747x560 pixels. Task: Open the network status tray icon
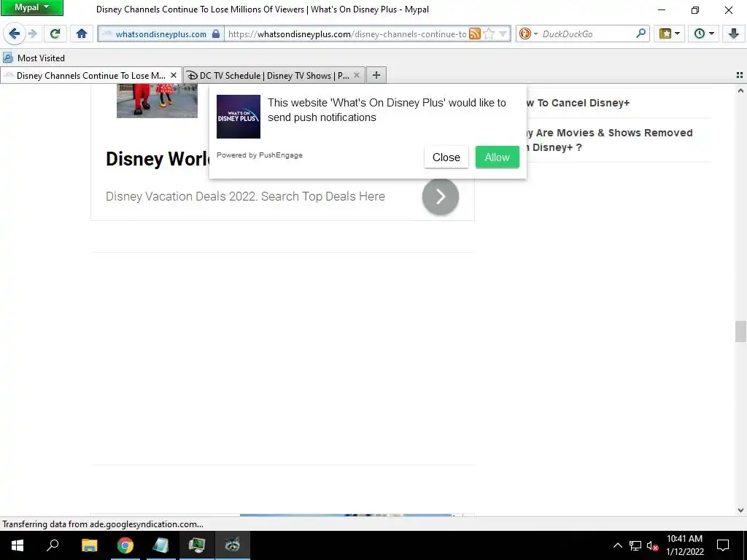[x=635, y=545]
